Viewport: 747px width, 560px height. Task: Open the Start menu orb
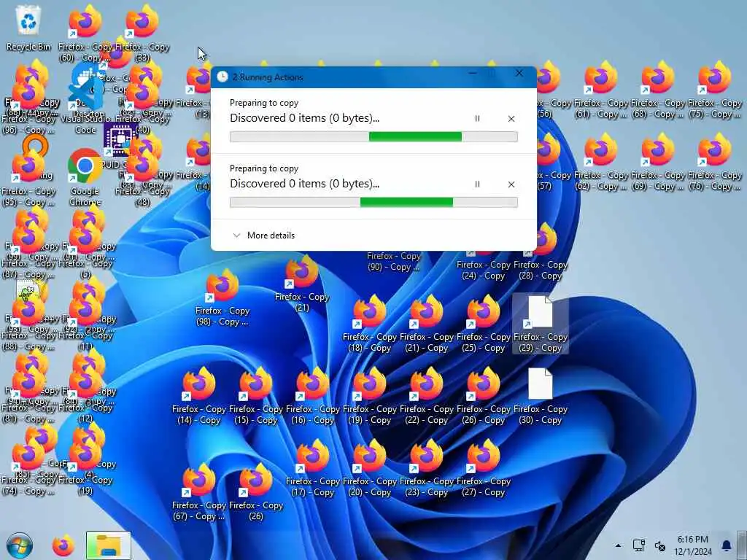tap(20, 545)
